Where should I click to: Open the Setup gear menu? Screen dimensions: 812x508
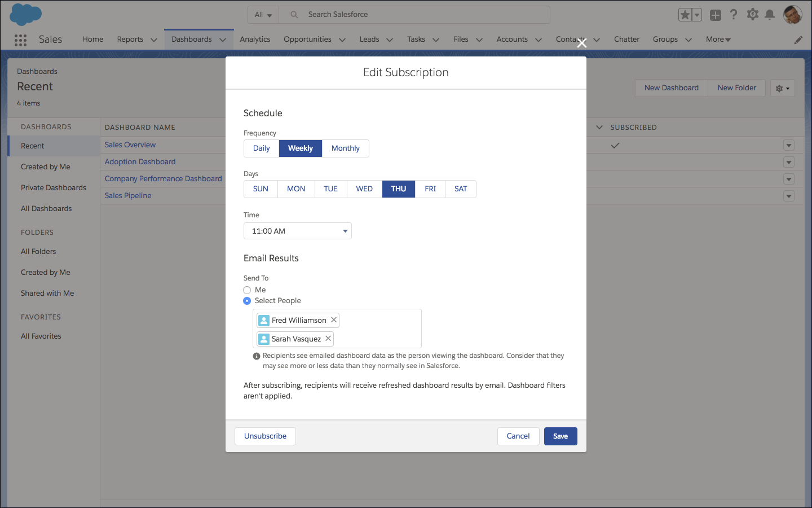tap(752, 14)
